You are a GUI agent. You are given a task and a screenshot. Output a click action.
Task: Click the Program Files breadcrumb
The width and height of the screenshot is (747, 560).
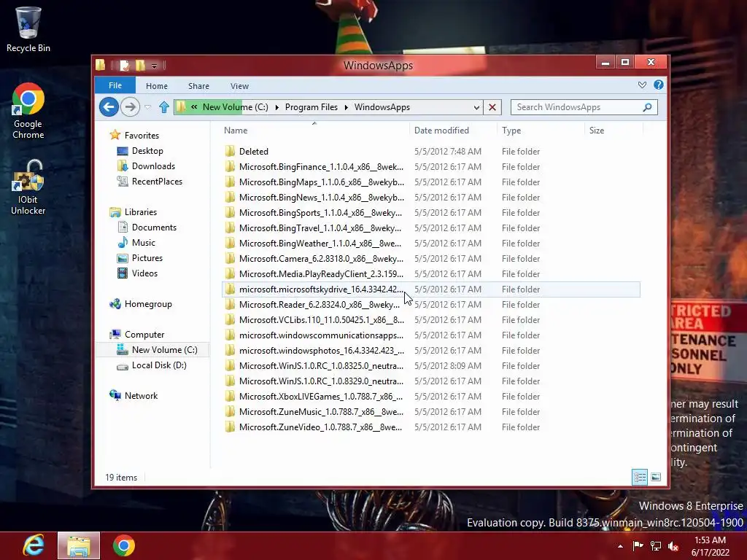pos(311,107)
